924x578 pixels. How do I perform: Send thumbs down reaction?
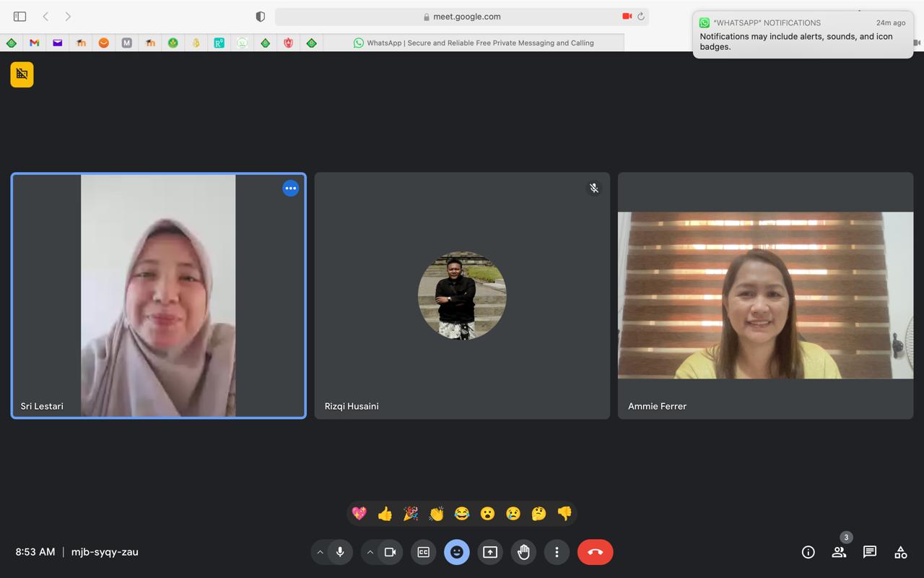pos(565,514)
